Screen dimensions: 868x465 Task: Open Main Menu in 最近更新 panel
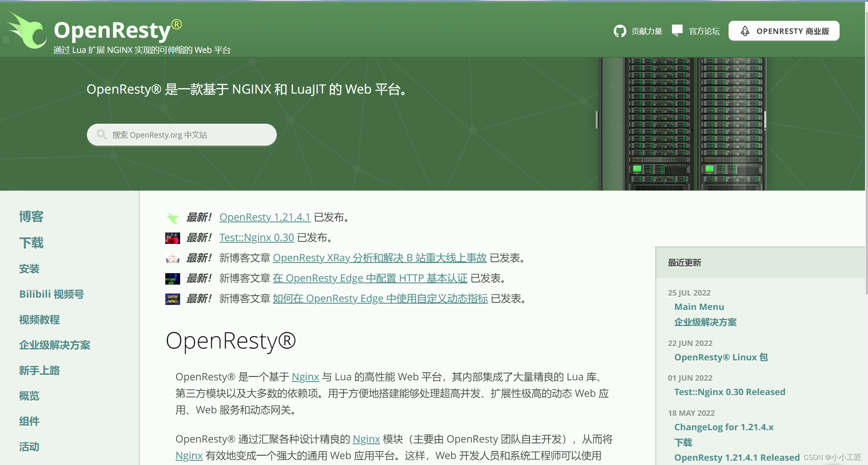tap(699, 307)
